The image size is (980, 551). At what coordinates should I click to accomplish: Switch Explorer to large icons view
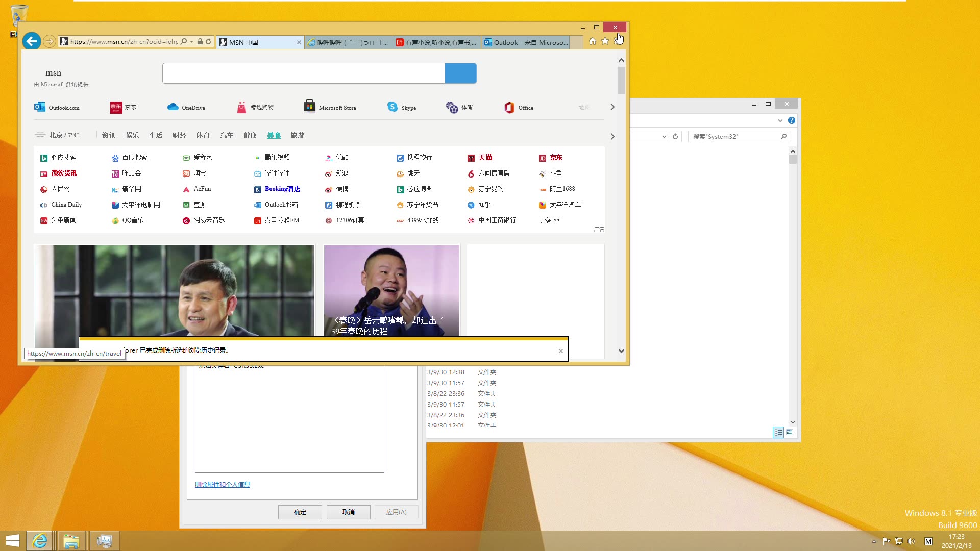point(790,433)
